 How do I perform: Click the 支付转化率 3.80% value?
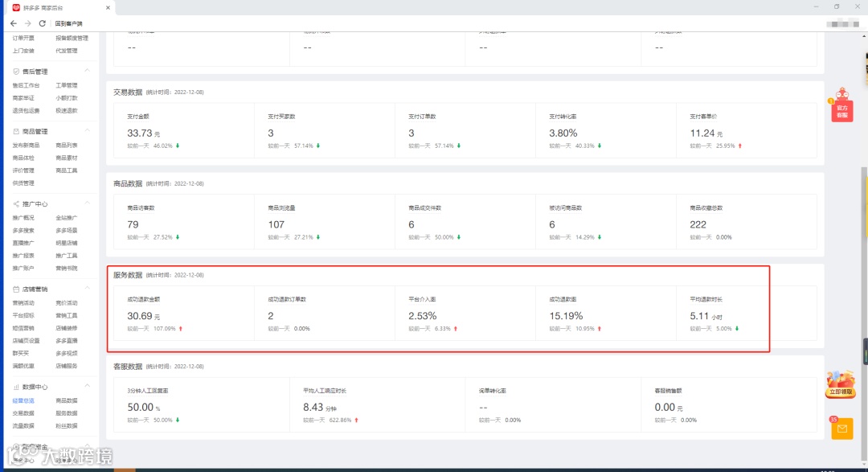pyautogui.click(x=563, y=133)
